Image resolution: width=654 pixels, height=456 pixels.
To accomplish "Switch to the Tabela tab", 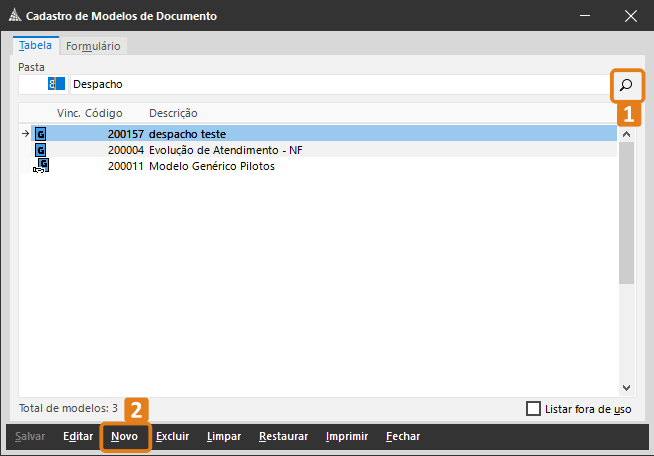I will [35, 45].
